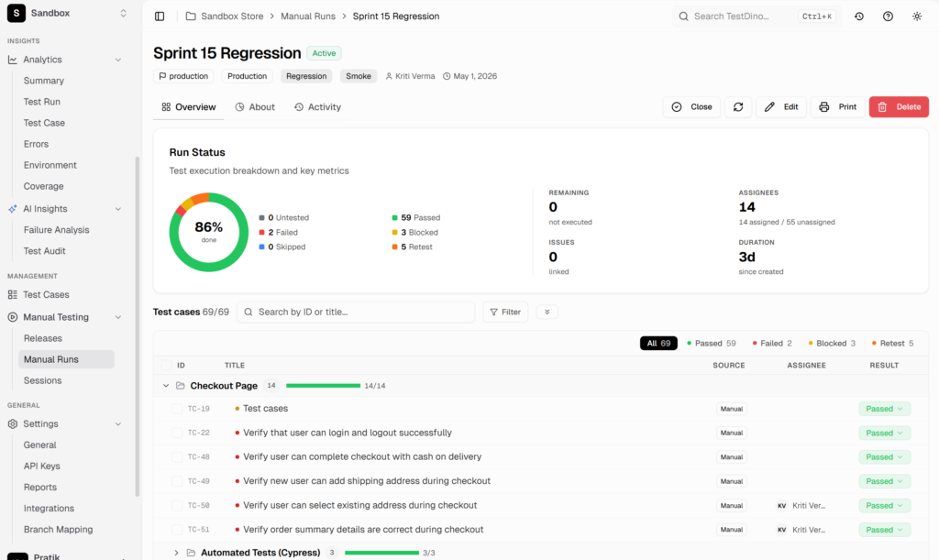
Task: Click the Search TestDino input field
Action: click(757, 16)
